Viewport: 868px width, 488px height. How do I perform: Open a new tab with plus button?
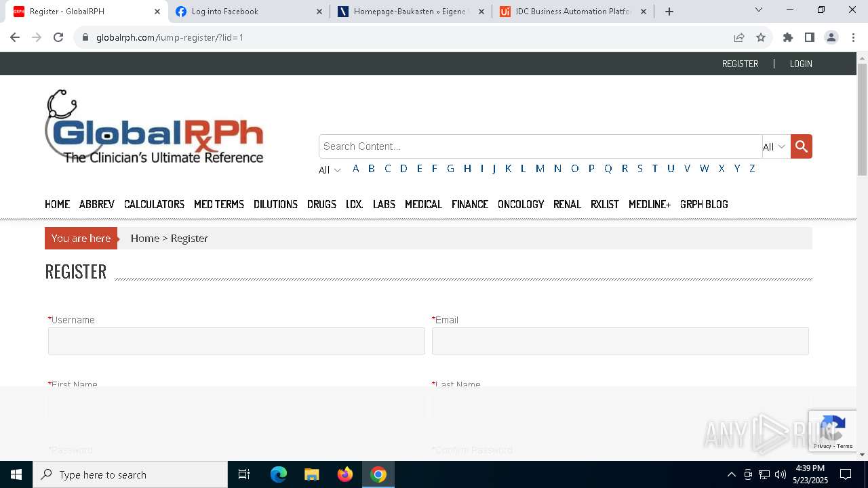pos(669,12)
